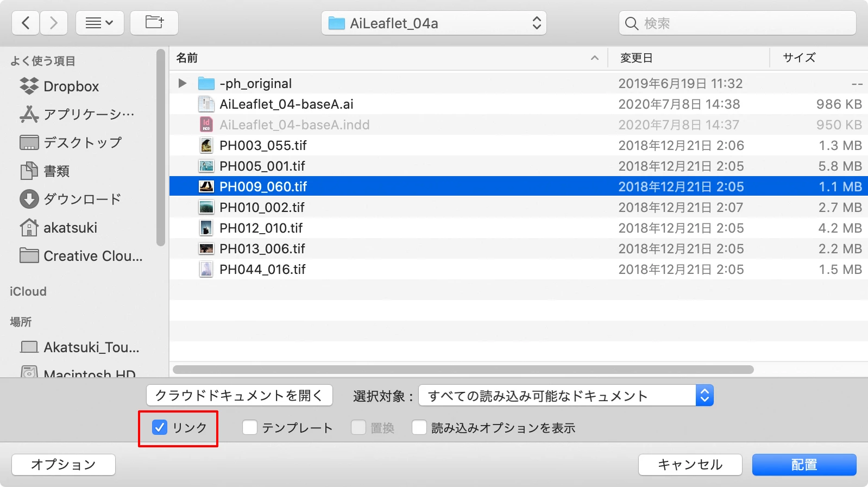Select the PH010_002.tif thumbnail icon

[206, 207]
